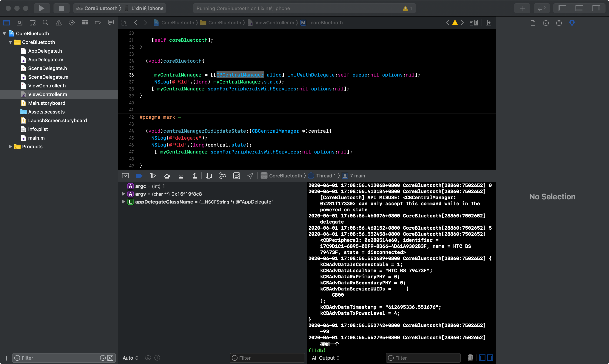This screenshot has height=364, width=609.
Task: Open the Find navigator magnifier icon
Action: [x=45, y=23]
